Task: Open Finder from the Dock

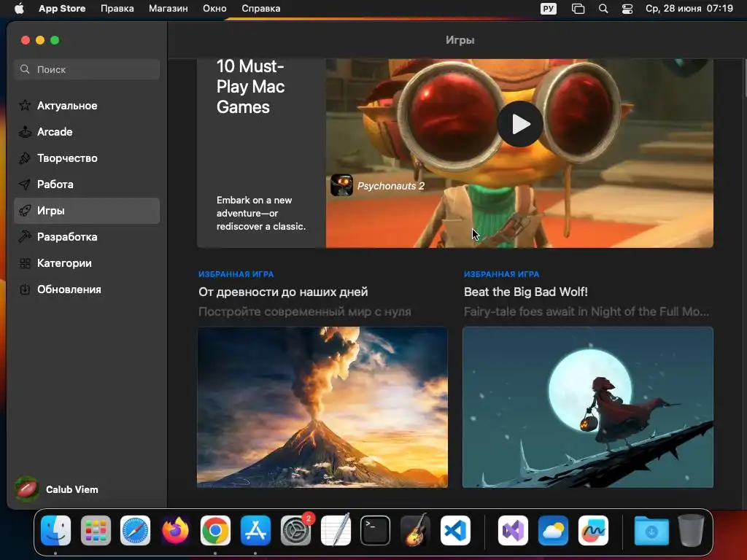Action: tap(55, 530)
